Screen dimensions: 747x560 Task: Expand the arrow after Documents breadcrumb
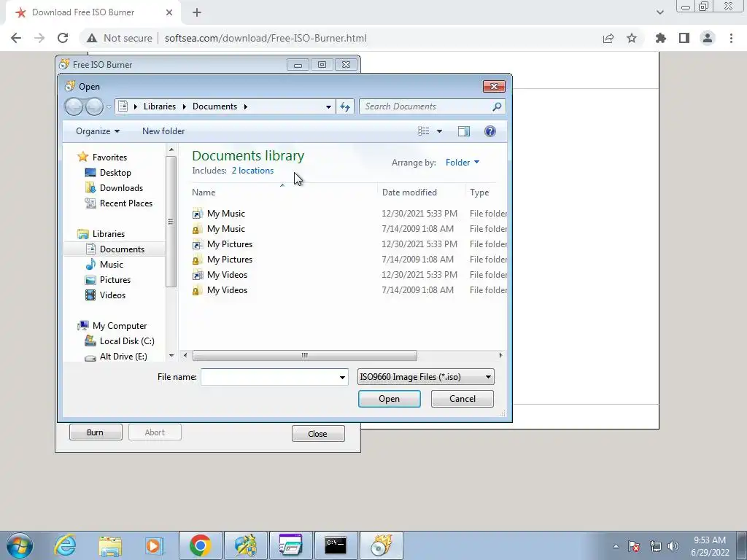pos(245,106)
